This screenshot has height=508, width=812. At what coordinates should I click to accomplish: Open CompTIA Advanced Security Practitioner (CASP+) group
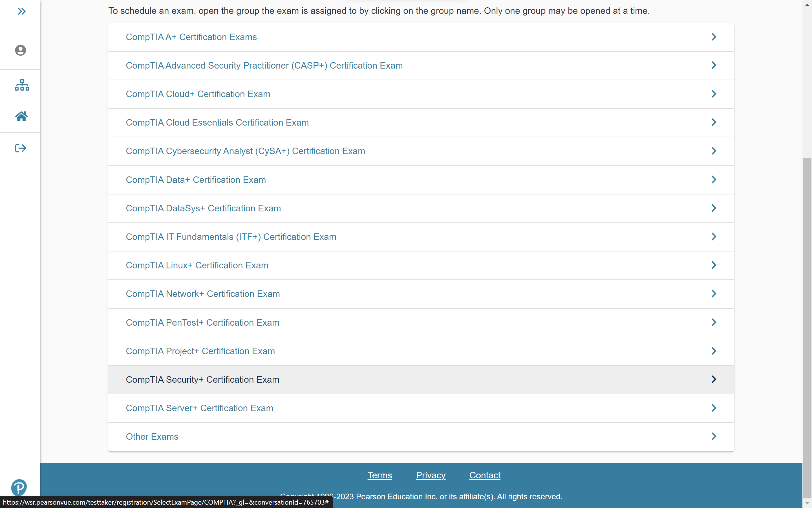pyautogui.click(x=421, y=65)
